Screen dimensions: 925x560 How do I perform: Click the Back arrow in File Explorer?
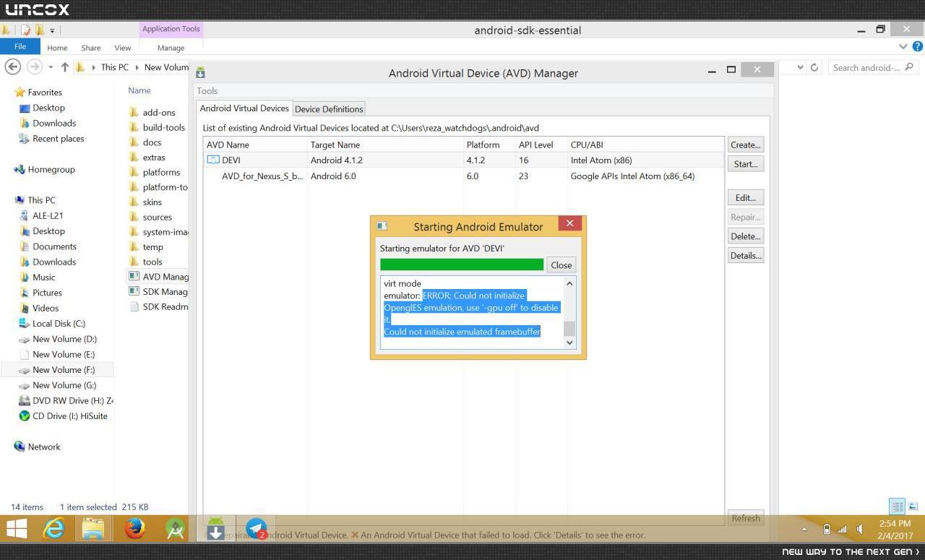point(12,67)
